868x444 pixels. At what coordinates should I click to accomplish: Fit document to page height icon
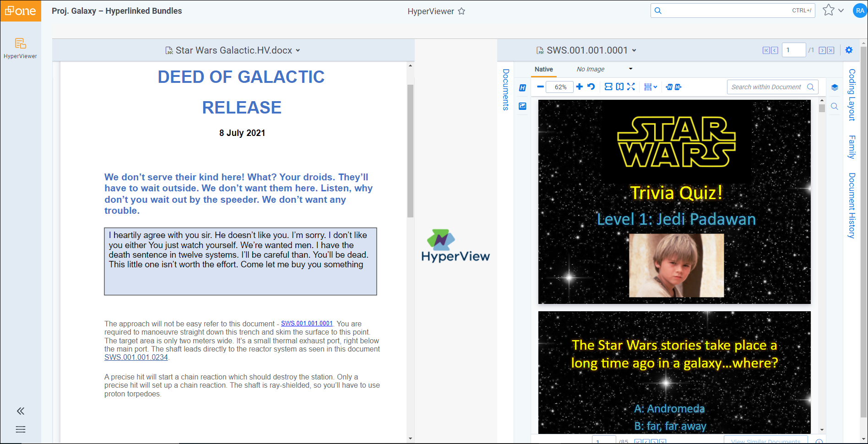tap(619, 87)
